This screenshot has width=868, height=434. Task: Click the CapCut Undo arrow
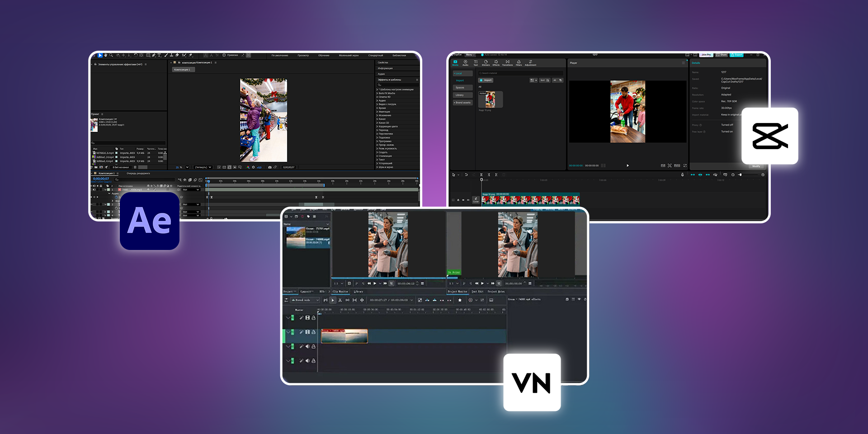(x=466, y=175)
